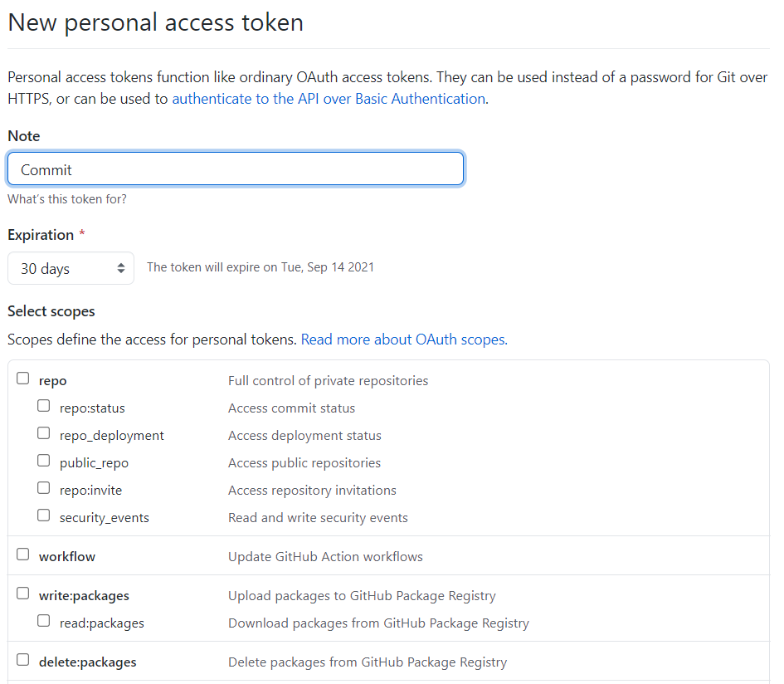Click the workflow scope label
This screenshot has width=784, height=684.
point(67,556)
